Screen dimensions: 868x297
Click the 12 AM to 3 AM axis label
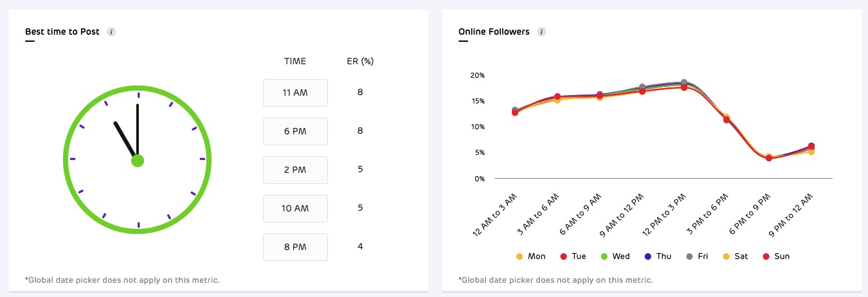point(494,213)
